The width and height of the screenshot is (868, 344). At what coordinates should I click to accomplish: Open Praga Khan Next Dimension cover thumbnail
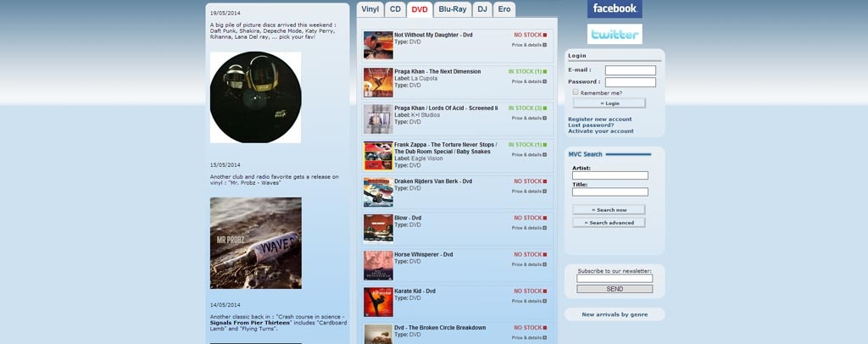[x=379, y=82]
